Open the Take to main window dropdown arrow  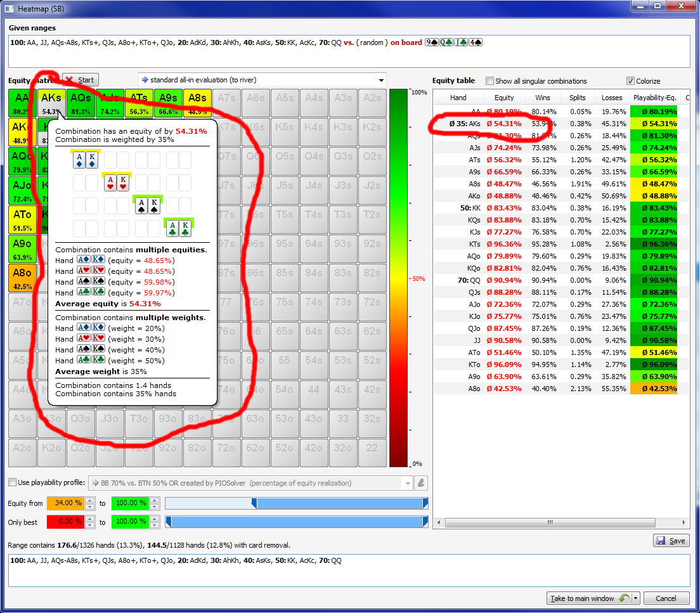coord(636,598)
